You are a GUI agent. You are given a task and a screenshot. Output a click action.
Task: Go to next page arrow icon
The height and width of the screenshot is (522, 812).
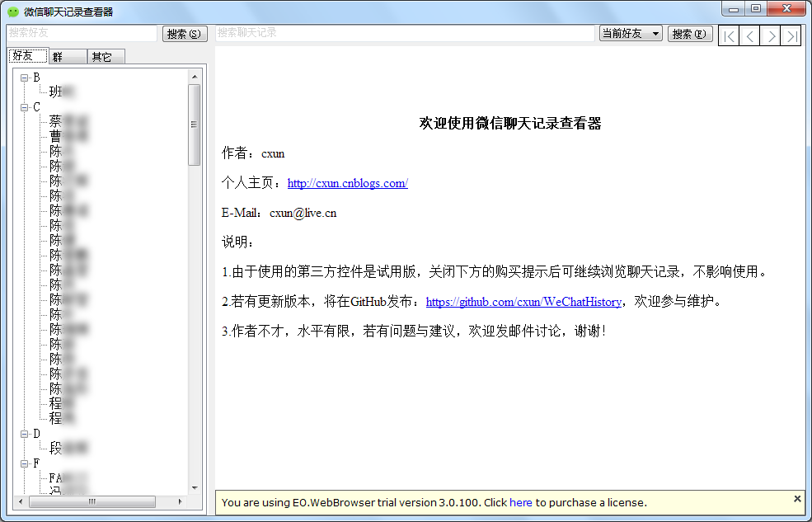coord(771,35)
